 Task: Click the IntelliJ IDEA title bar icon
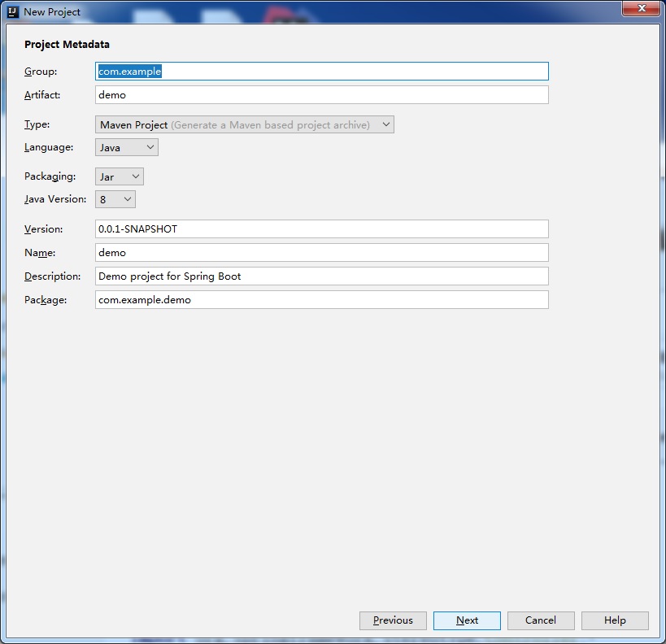pos(13,12)
